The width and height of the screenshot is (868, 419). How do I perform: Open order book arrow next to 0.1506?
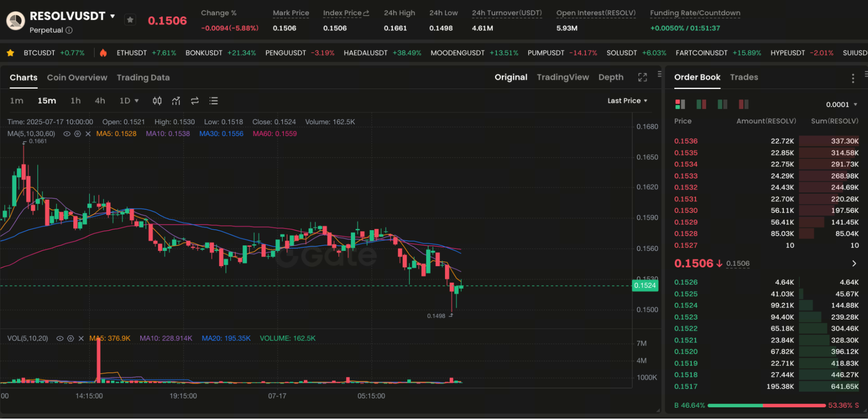click(x=854, y=264)
